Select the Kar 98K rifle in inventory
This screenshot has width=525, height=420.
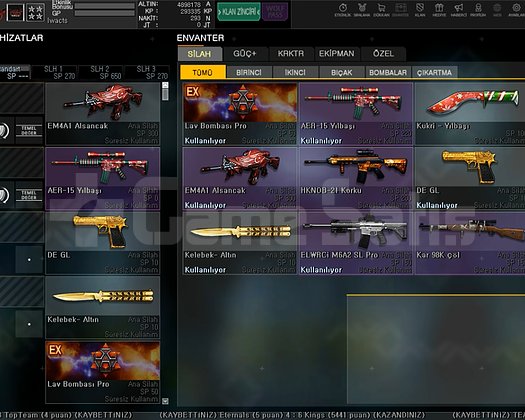click(x=470, y=243)
